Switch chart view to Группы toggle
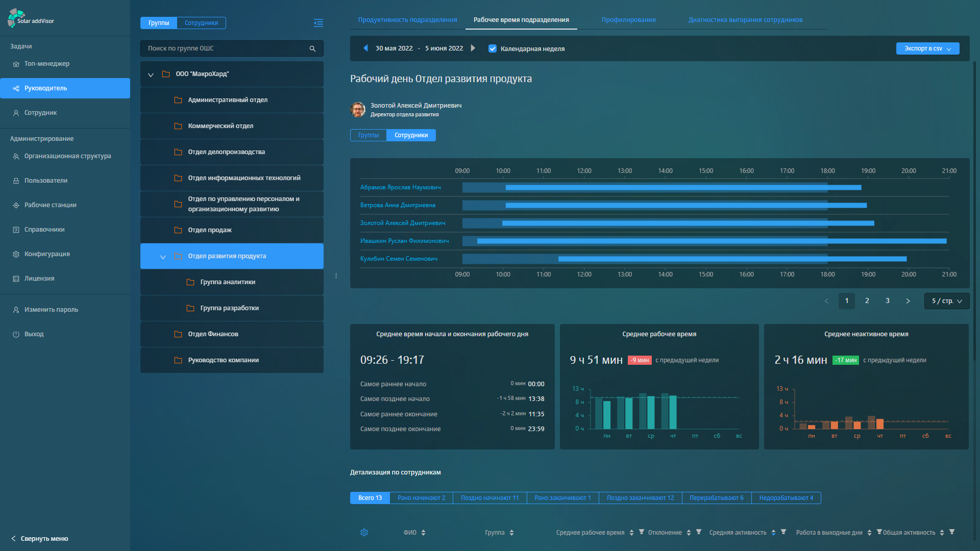The width and height of the screenshot is (980, 551). click(x=368, y=135)
